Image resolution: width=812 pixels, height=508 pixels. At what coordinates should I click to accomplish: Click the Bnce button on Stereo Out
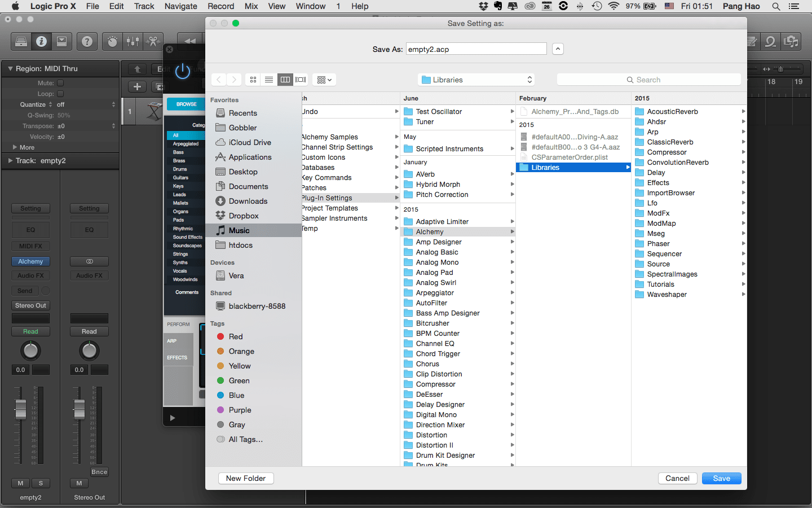99,472
